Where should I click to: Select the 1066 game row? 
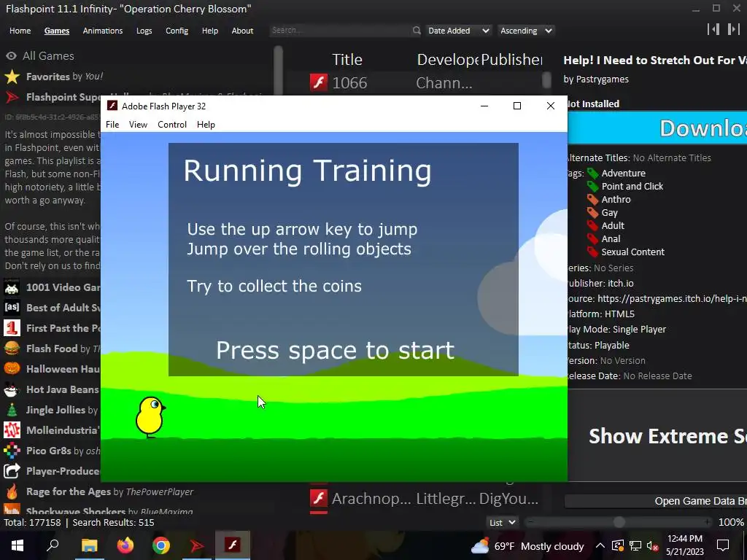coord(424,83)
